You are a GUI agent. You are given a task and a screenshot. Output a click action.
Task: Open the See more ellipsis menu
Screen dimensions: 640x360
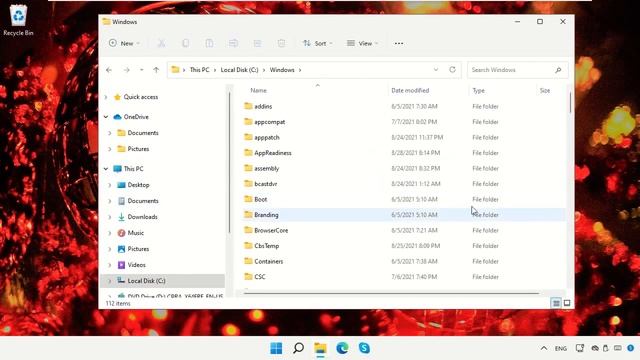399,43
